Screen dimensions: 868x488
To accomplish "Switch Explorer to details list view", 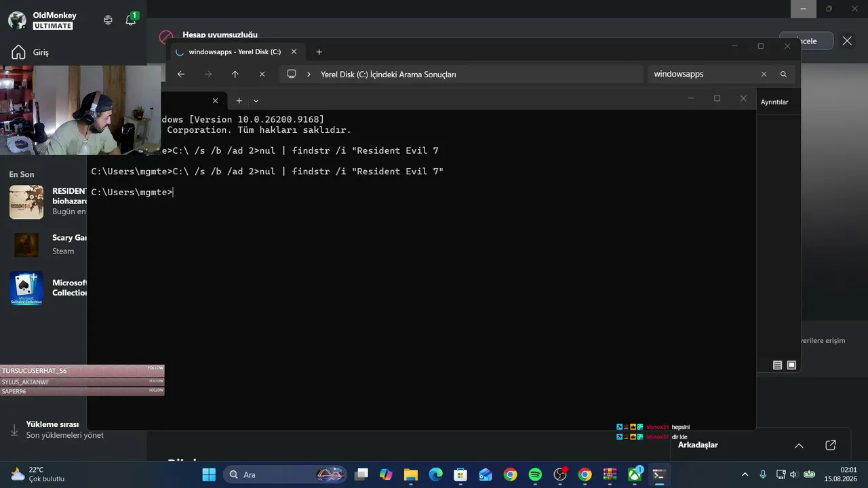I will [x=778, y=365].
